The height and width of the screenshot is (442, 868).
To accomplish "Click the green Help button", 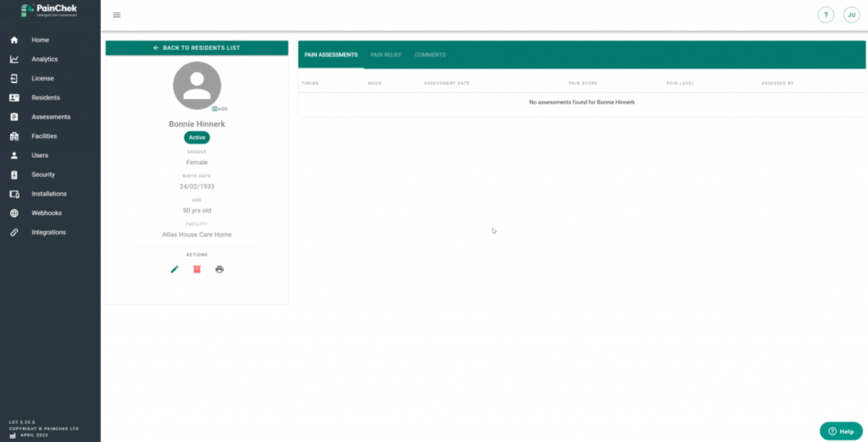I will point(841,431).
